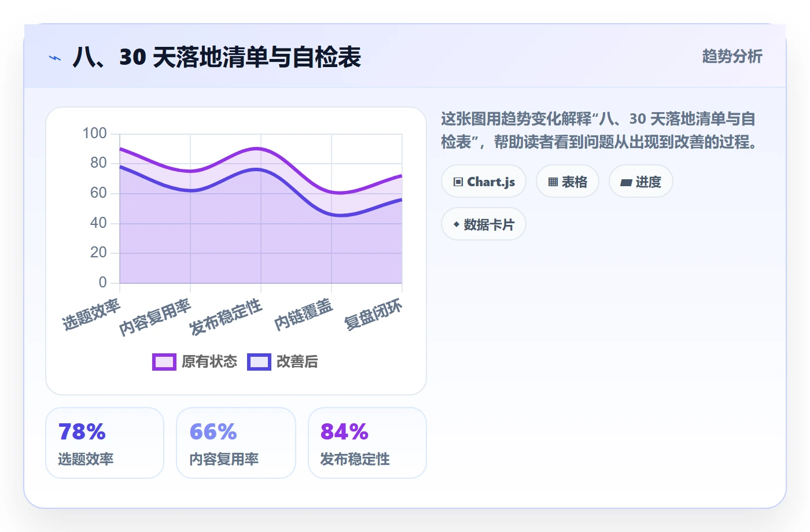810x532 pixels.
Task: Click the lightning bolt icon beside the title
Action: (x=54, y=58)
